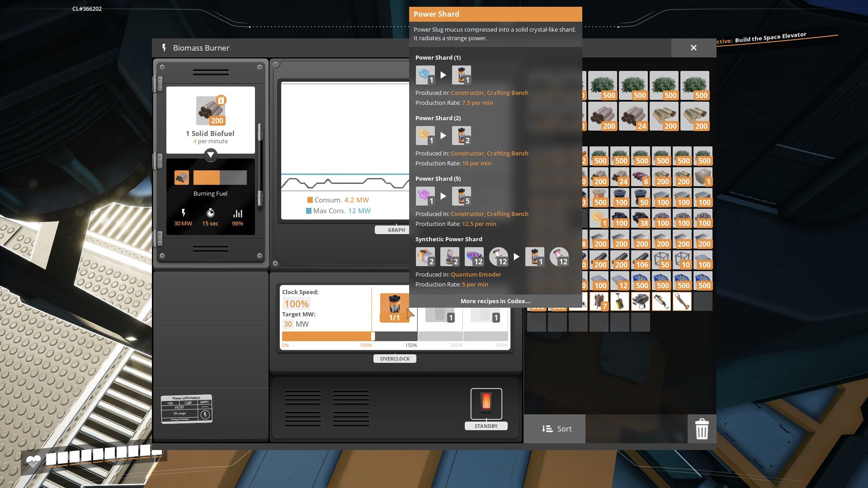
Task: Select the Power Shard (1) recipe arrow
Action: (443, 74)
